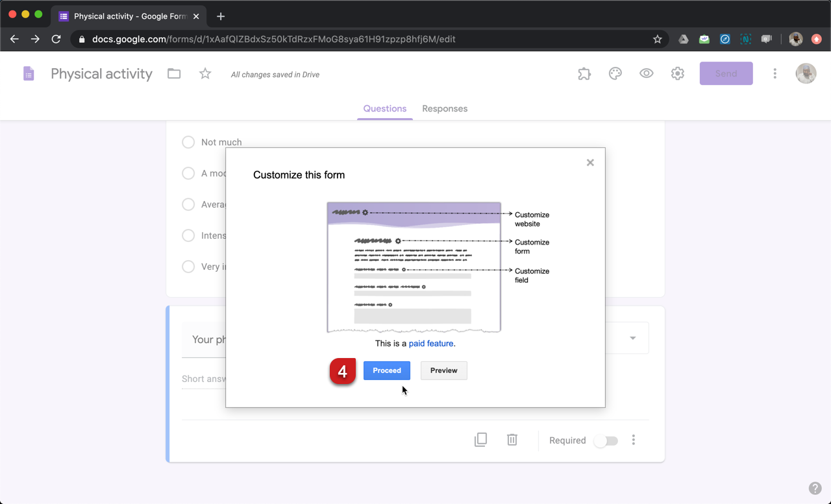The image size is (831, 504).
Task: Select the 'Not much' radio option
Action: [x=188, y=142]
